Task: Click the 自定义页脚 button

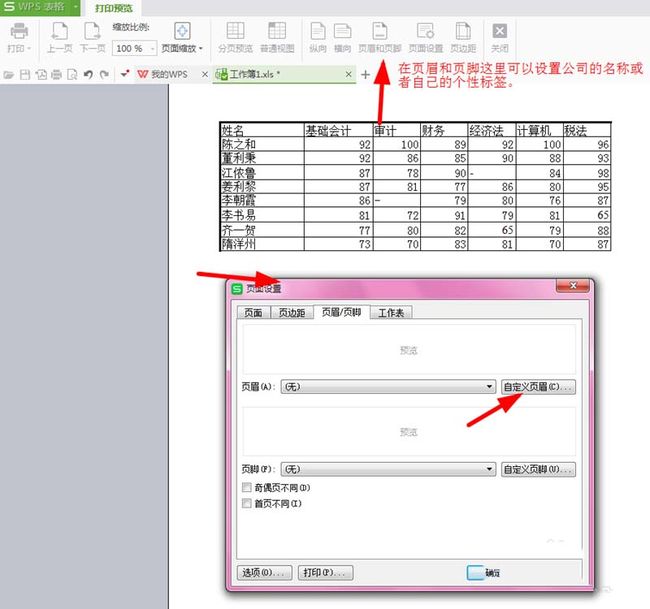Action: 538,469
